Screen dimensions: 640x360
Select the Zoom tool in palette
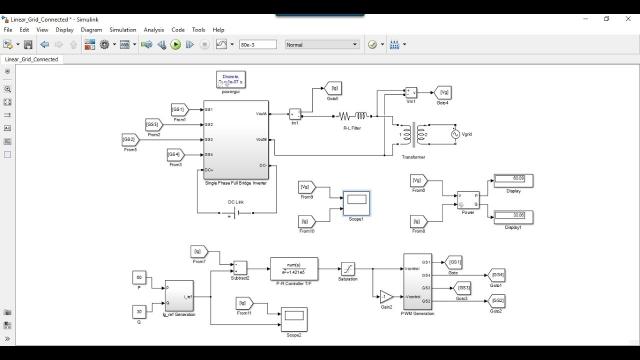point(7,89)
